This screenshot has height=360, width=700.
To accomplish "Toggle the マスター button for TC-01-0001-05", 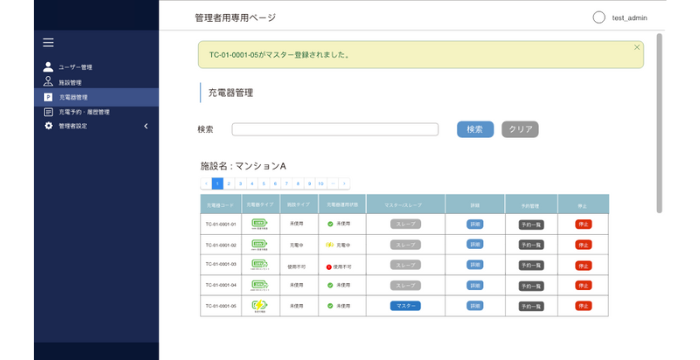I will coord(405,306).
